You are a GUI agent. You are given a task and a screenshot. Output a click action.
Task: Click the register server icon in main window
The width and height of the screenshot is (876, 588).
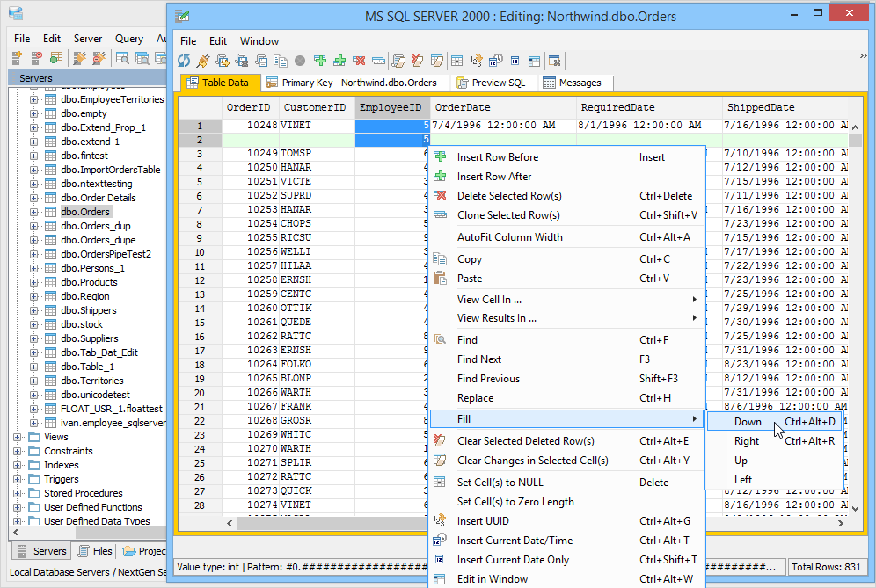pyautogui.click(x=17, y=58)
